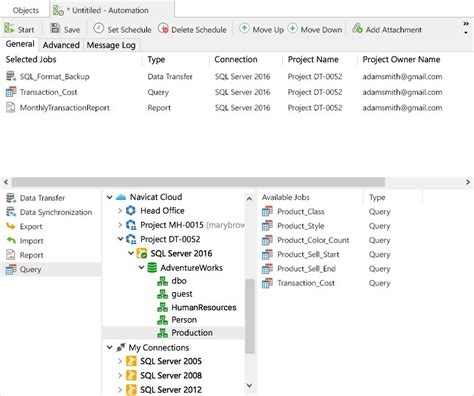The width and height of the screenshot is (474, 396).
Task: Open the Advanced tab
Action: click(x=61, y=45)
